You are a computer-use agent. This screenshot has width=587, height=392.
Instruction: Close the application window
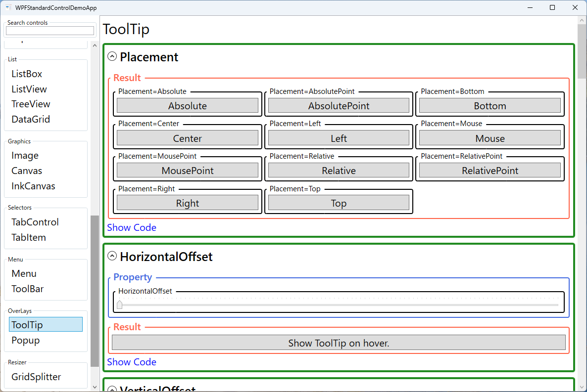pos(575,7)
